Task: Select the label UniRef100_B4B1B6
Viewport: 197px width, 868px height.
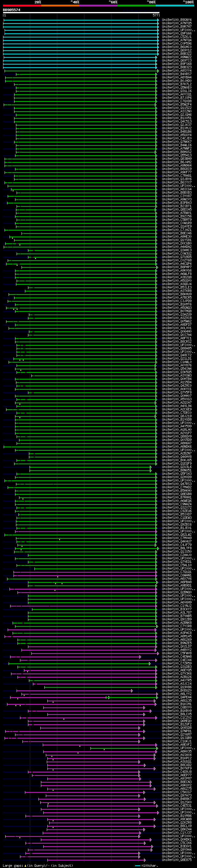Action: click(x=176, y=131)
